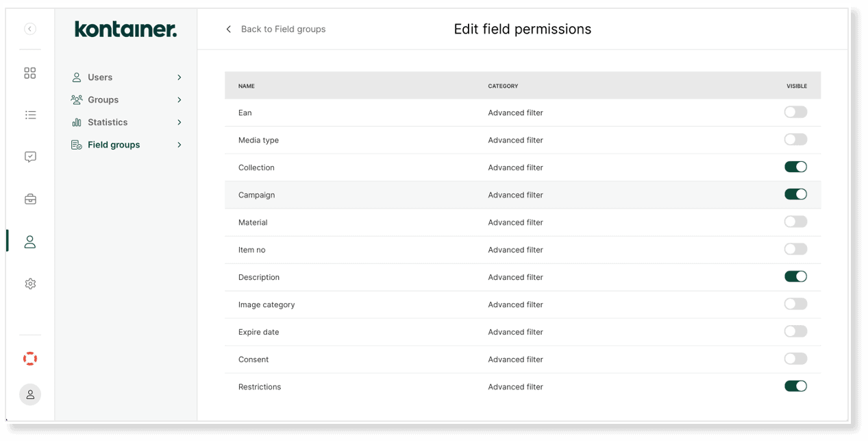Expand the Statistics chevron arrow
The height and width of the screenshot is (441, 868).
tap(179, 123)
